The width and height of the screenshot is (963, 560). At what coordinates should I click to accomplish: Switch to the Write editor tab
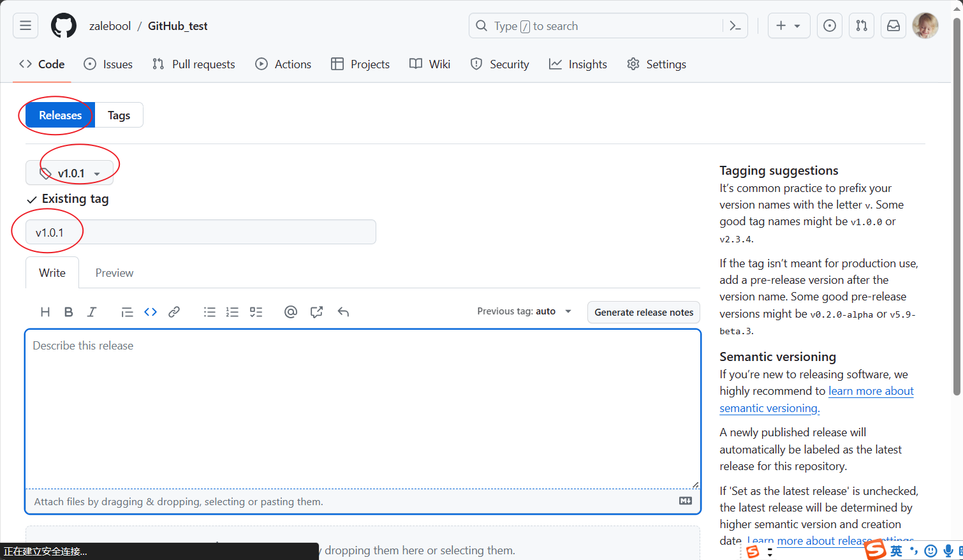tap(52, 272)
